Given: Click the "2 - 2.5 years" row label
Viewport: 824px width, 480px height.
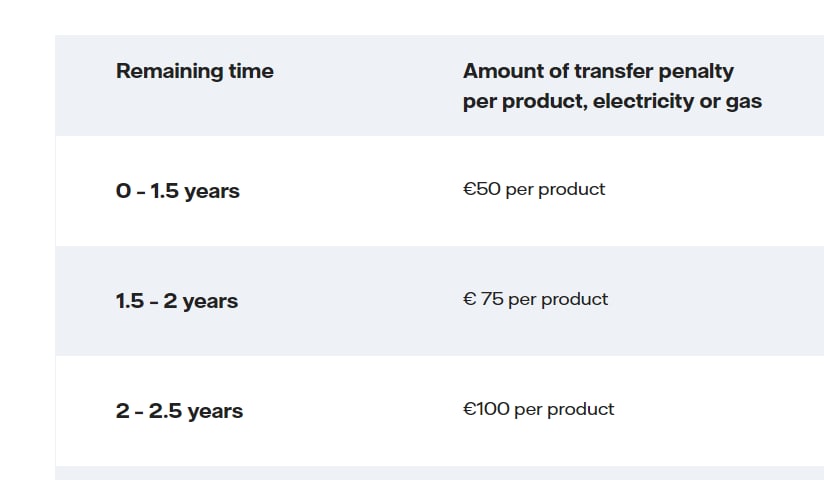Looking at the screenshot, I should pos(179,411).
